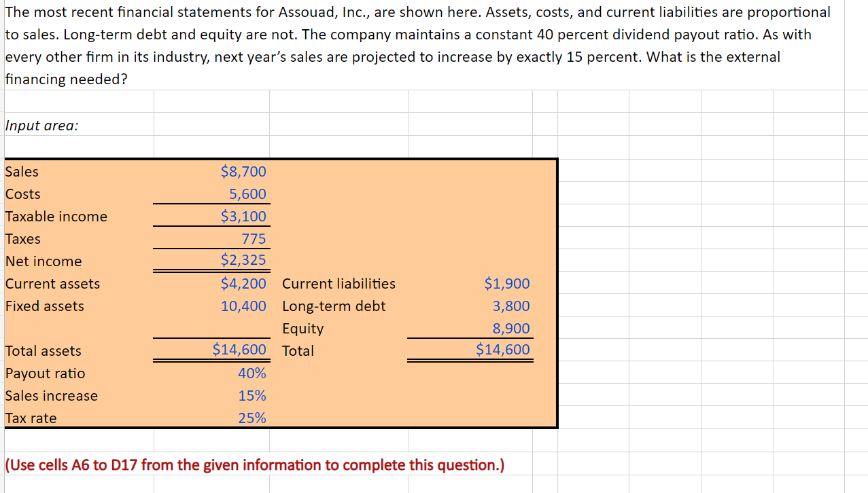The width and height of the screenshot is (868, 493).
Task: Click the $3,100 taxable income value
Action: click(x=243, y=216)
